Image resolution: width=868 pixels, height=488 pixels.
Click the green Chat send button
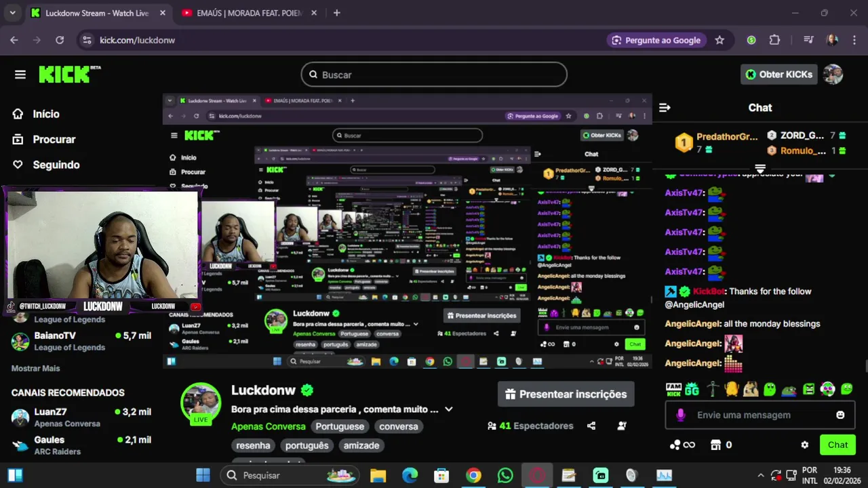pyautogui.click(x=837, y=445)
